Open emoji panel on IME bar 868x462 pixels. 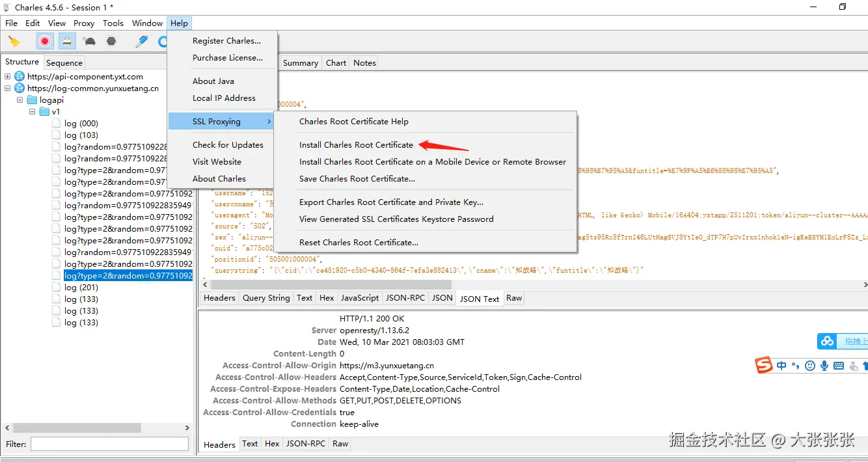810,366
